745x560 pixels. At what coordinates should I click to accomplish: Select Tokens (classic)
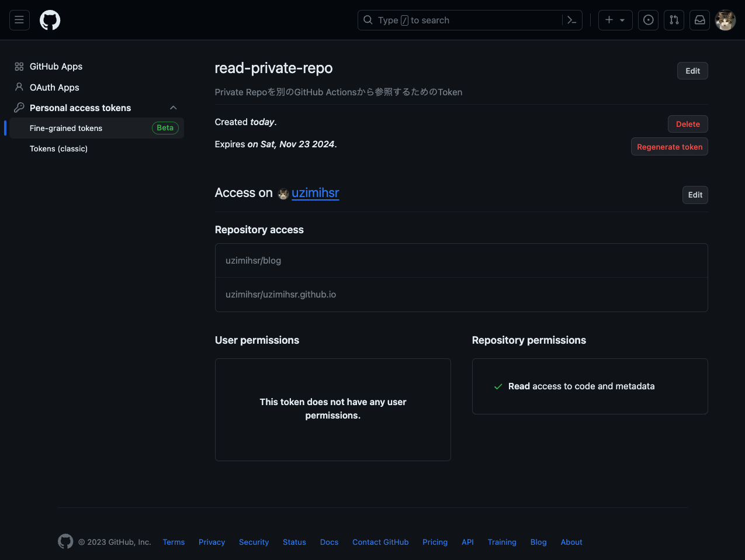click(58, 148)
